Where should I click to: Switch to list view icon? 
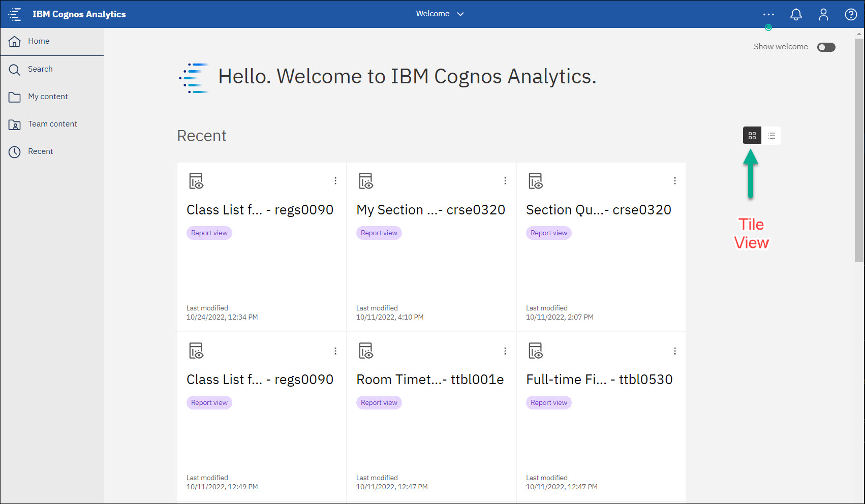click(x=771, y=136)
